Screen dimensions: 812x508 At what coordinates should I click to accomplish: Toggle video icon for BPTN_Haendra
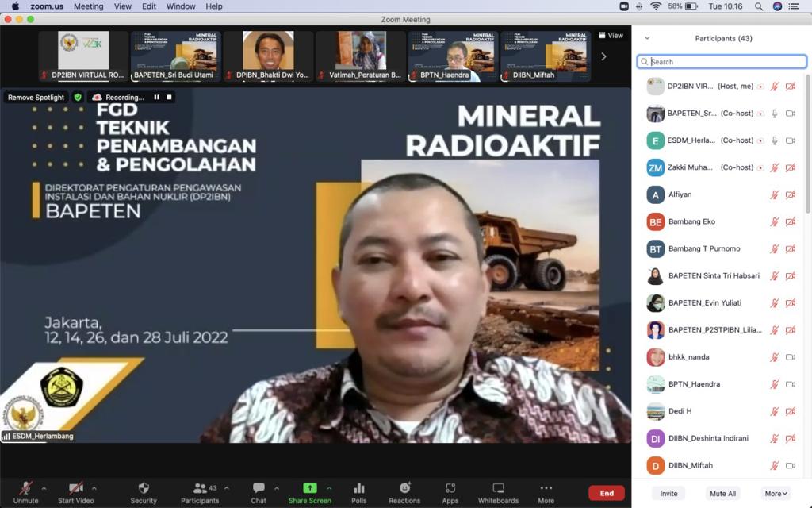(791, 384)
